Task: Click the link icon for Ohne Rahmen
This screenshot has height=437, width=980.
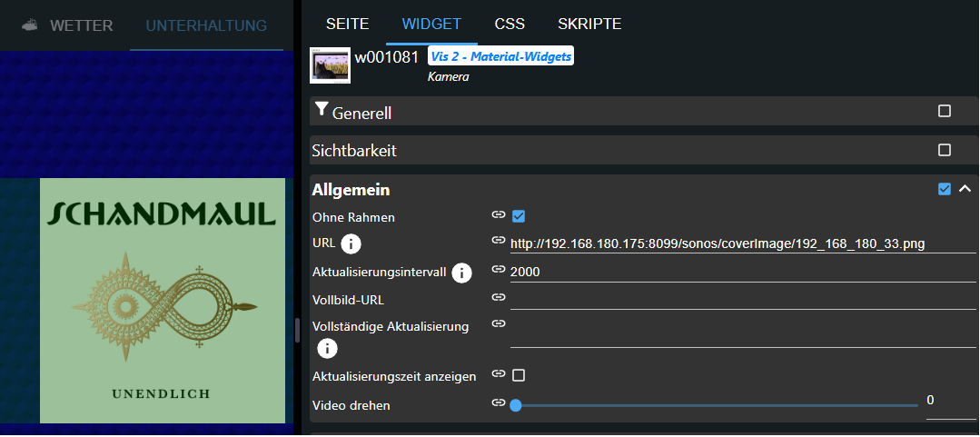Action: coord(498,215)
